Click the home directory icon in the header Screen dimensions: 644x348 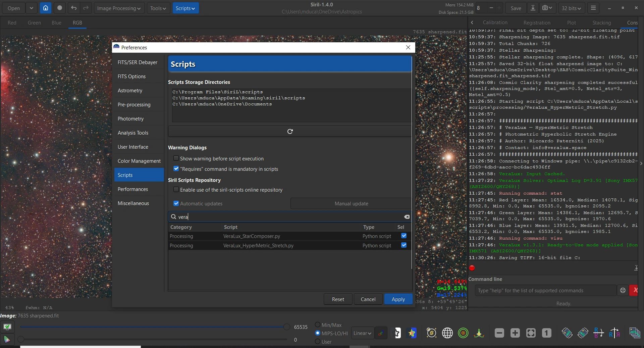pyautogui.click(x=46, y=8)
